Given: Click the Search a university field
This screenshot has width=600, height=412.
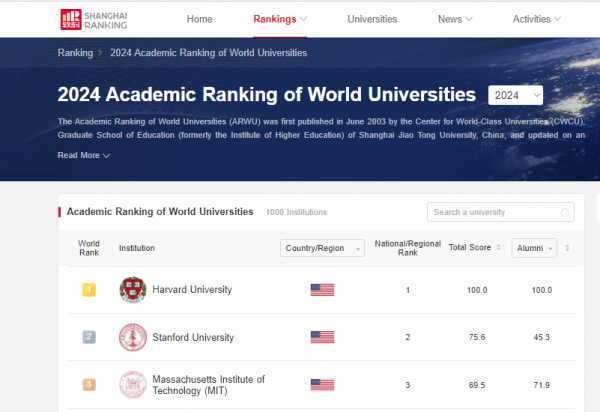Looking at the screenshot, I should pyautogui.click(x=495, y=212).
